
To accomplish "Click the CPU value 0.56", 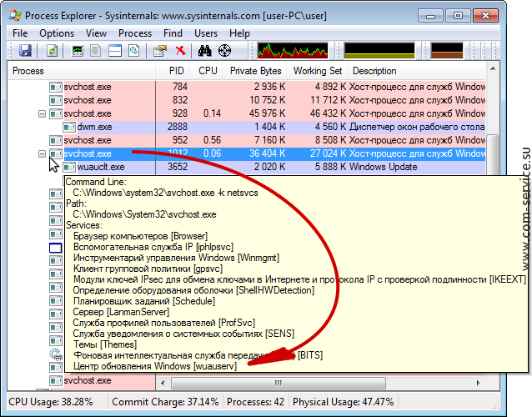I will pos(212,140).
